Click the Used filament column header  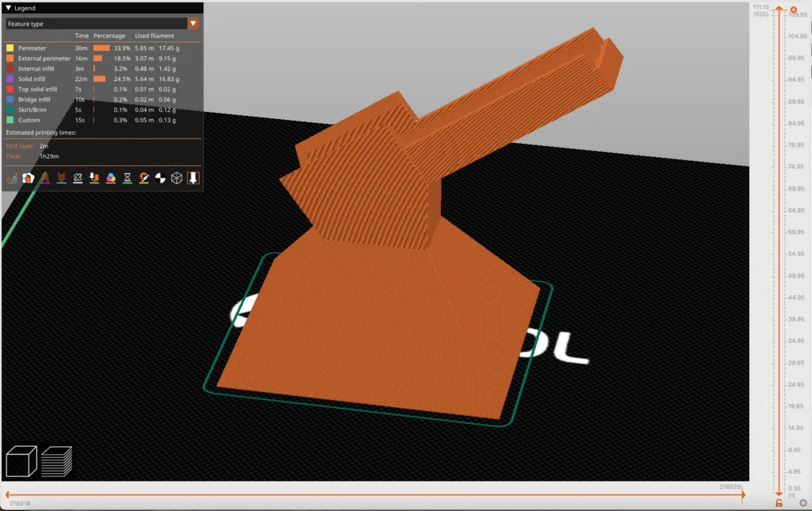[155, 36]
